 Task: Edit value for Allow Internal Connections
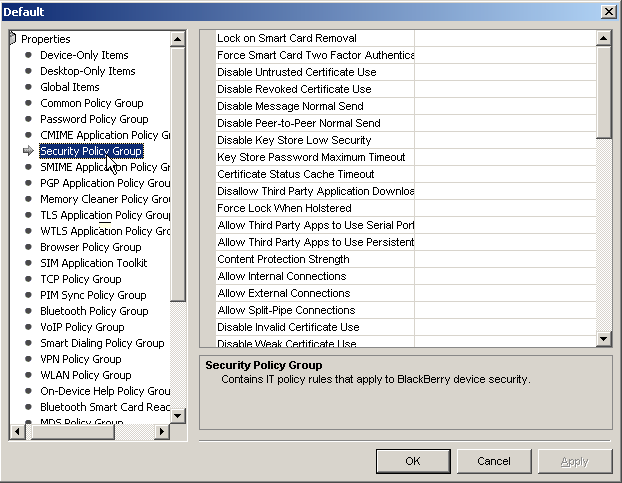(505, 276)
